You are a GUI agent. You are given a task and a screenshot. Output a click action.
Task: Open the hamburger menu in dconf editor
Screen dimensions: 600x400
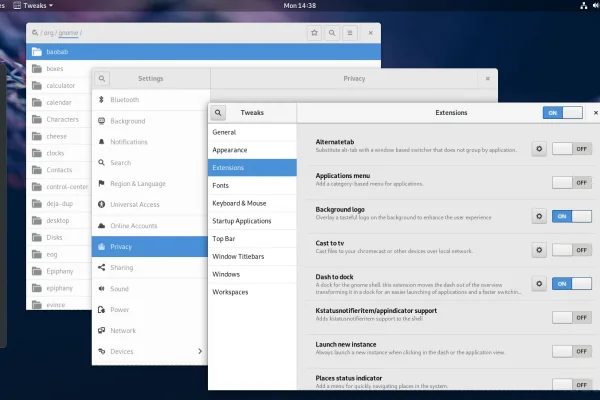[x=350, y=33]
